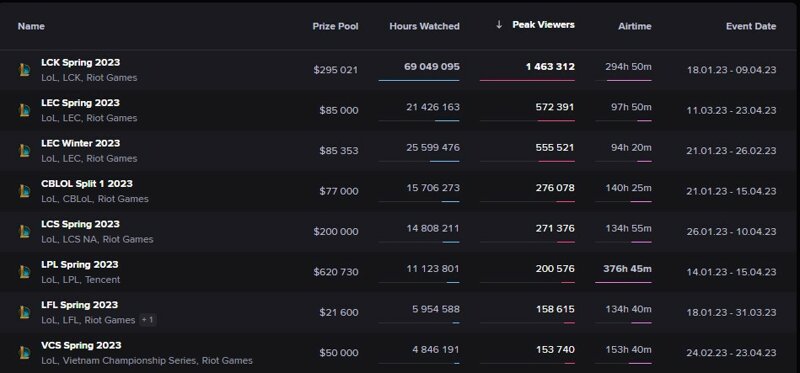The height and width of the screenshot is (373, 800).
Task: Sort by the Event Date column header
Action: click(751, 26)
